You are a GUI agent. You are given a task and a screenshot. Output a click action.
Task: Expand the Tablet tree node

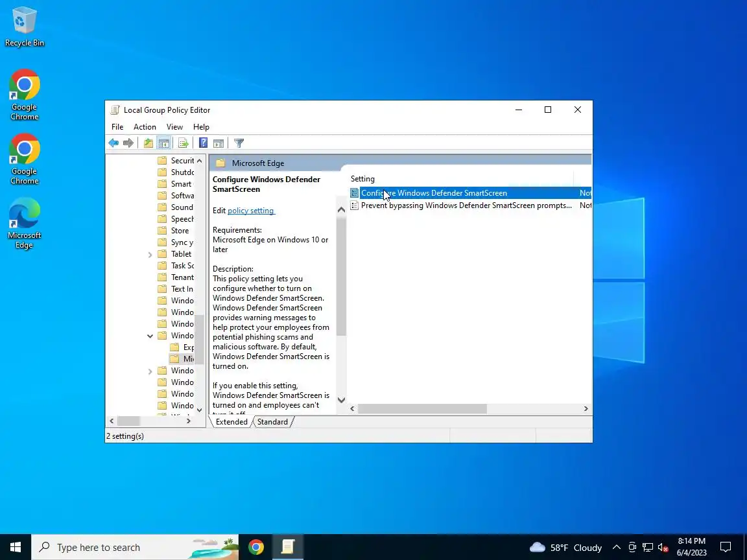click(150, 255)
